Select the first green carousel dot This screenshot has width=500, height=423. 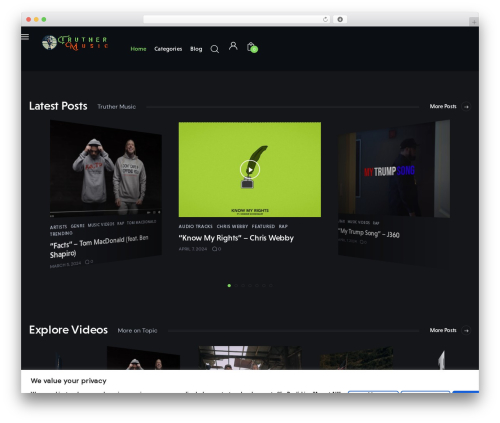229,286
